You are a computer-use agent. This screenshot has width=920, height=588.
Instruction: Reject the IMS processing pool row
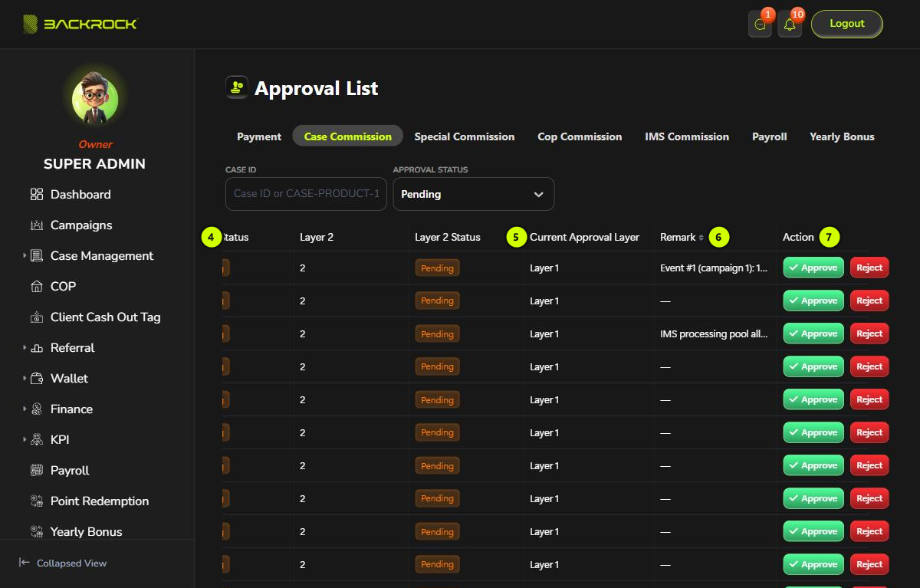point(869,333)
